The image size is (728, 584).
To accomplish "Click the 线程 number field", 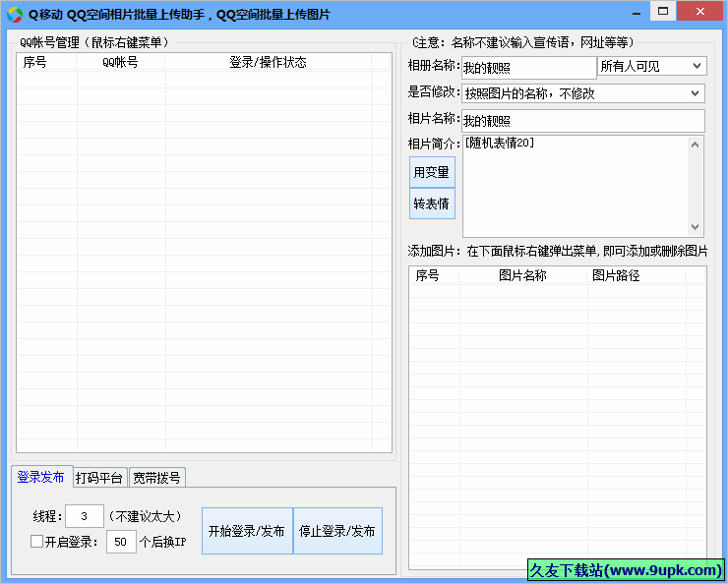I will pyautogui.click(x=84, y=516).
